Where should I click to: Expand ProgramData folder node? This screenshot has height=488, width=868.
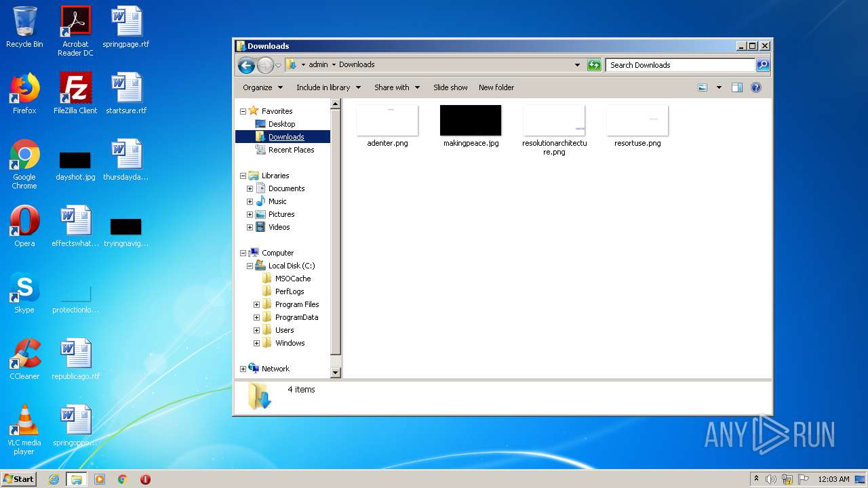click(256, 317)
